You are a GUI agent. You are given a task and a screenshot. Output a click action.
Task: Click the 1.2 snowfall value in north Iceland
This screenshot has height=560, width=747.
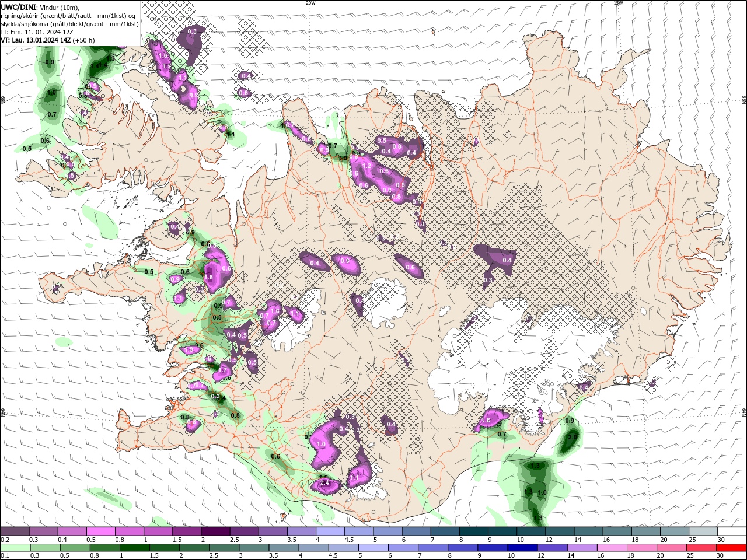(367, 166)
